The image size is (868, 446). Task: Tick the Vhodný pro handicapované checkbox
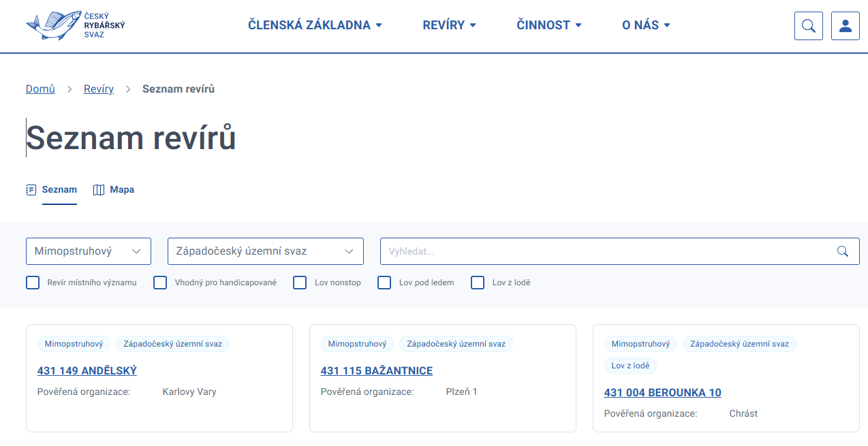coord(160,283)
